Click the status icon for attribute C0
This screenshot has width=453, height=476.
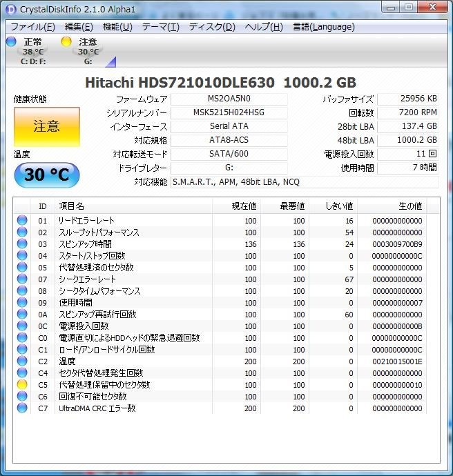click(x=22, y=337)
